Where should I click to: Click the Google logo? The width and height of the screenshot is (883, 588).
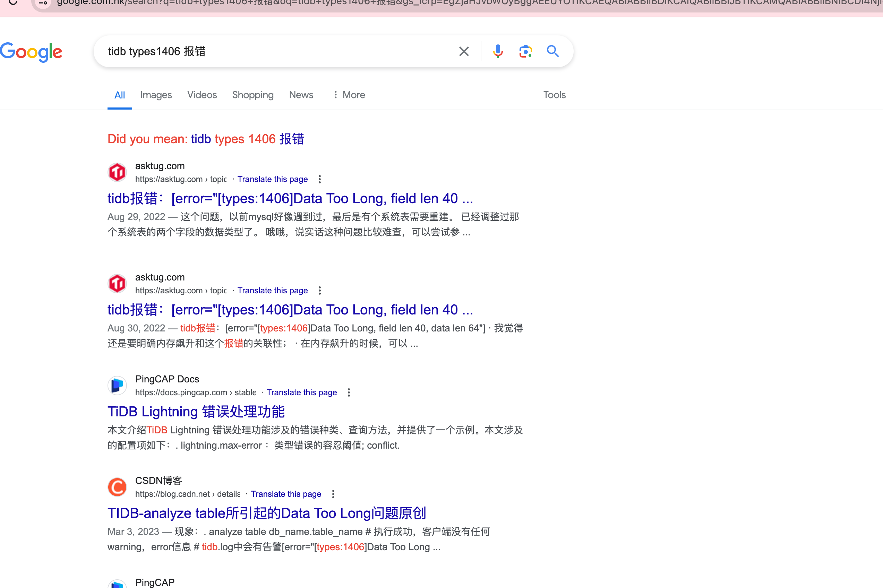coord(31,52)
